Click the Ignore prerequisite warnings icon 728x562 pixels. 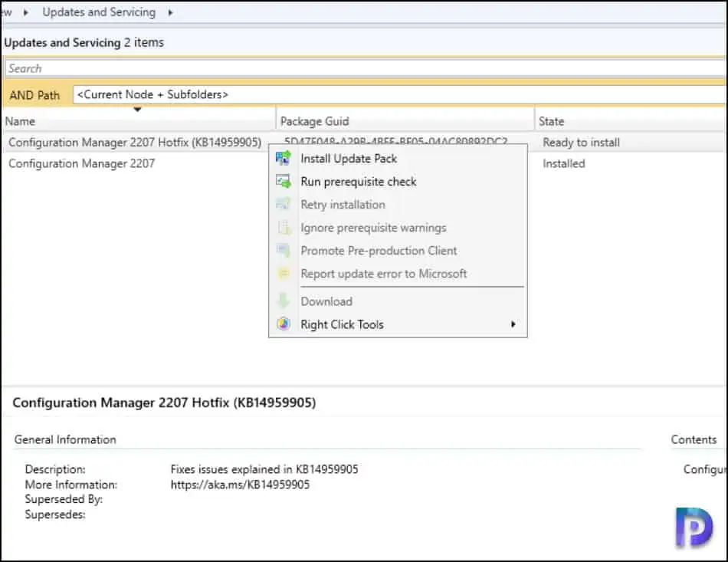pyautogui.click(x=284, y=227)
